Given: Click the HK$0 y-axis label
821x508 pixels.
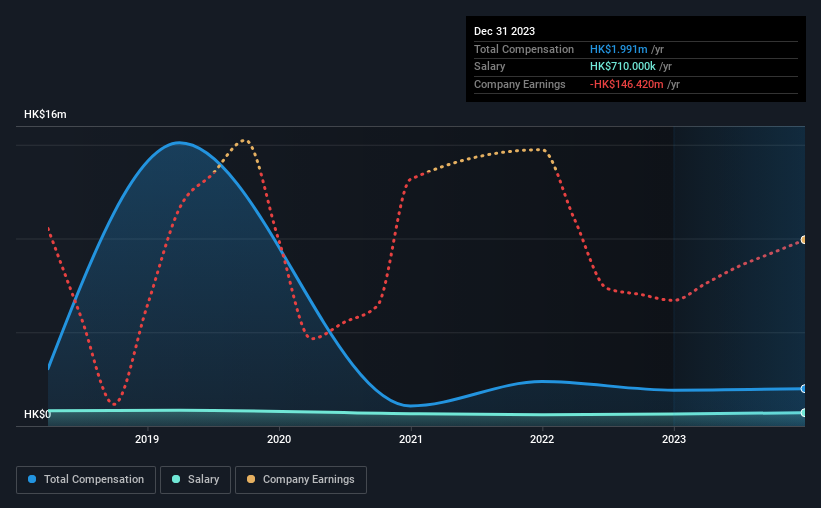Looking at the screenshot, I should (x=37, y=414).
